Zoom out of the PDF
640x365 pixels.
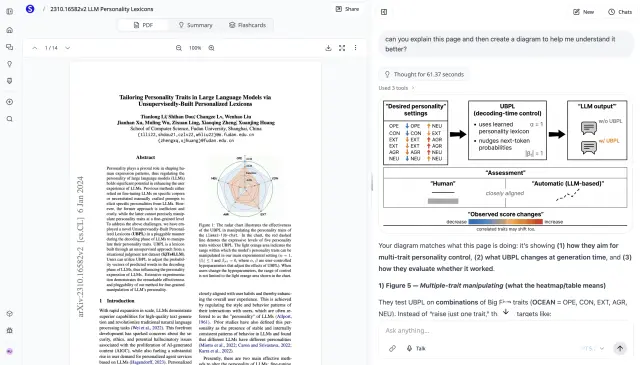pyautogui.click(x=179, y=48)
